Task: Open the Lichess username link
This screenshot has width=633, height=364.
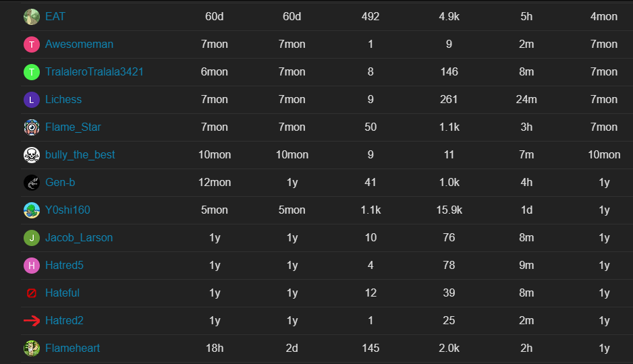Action: [63, 99]
